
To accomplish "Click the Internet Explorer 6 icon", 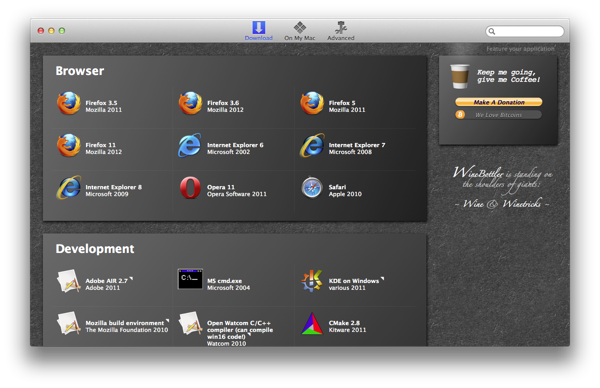I will [x=190, y=145].
